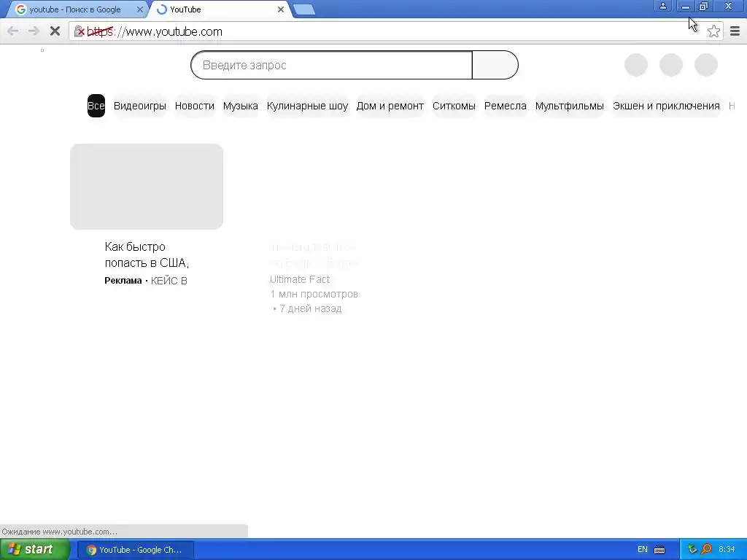Close the YouTube tab
The height and width of the screenshot is (560, 747).
281,9
